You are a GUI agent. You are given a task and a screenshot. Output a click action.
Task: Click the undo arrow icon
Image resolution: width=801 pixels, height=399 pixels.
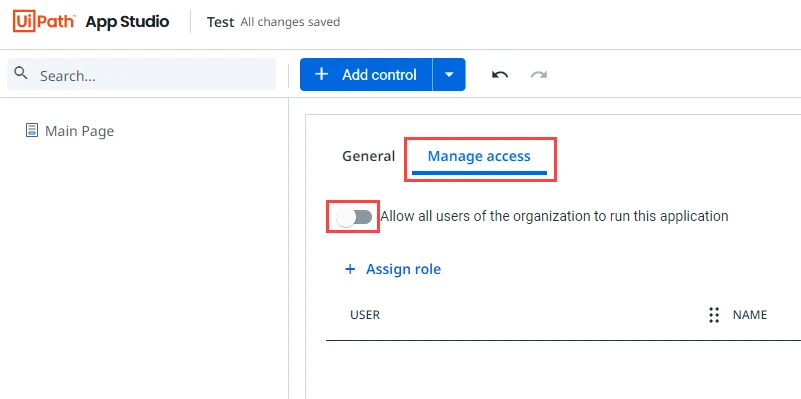[x=500, y=75]
